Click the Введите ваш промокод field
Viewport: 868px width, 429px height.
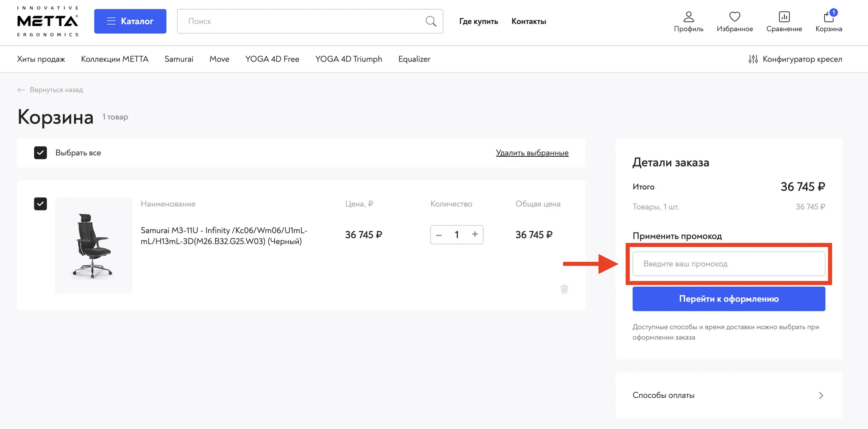pyautogui.click(x=729, y=264)
